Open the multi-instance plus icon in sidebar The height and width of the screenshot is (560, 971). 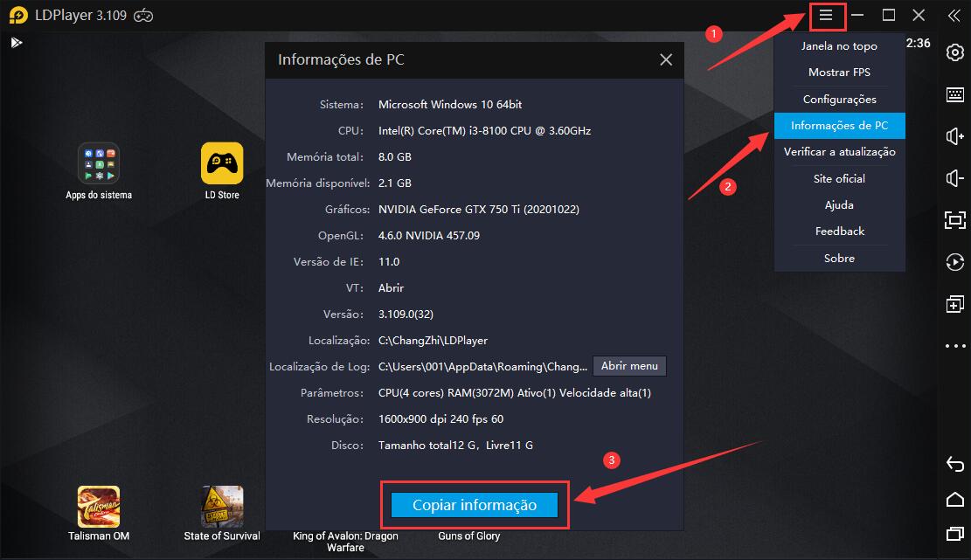pos(955,304)
